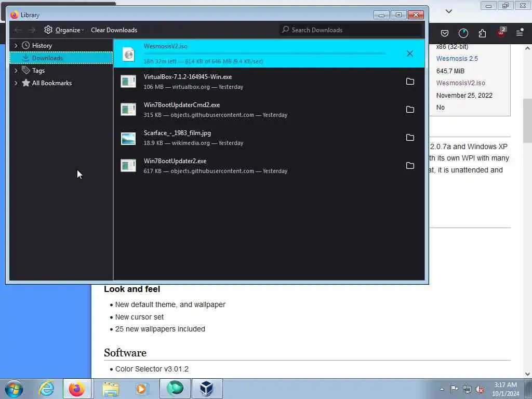The width and height of the screenshot is (532, 399).
Task: Open VirtualBox from the taskbar
Action: point(207,389)
